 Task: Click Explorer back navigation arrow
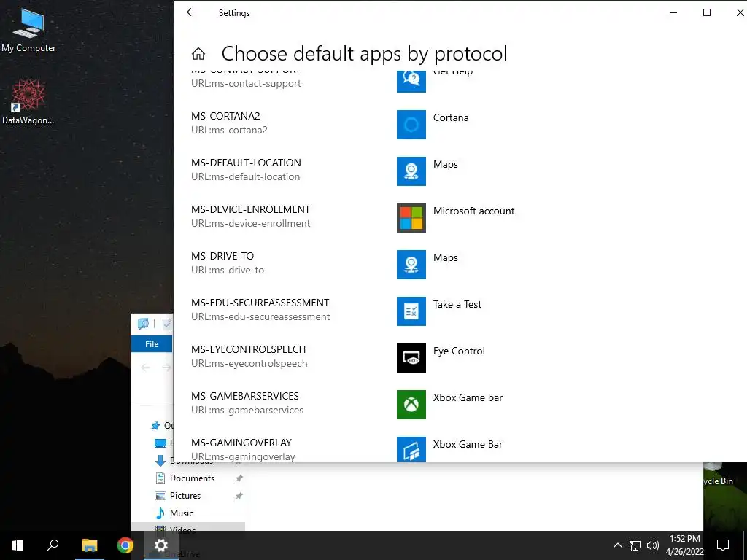pyautogui.click(x=146, y=367)
